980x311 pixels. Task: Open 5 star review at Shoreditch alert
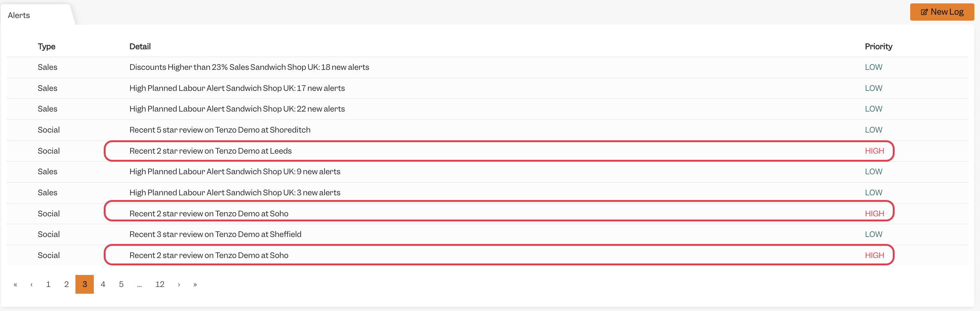487,130
